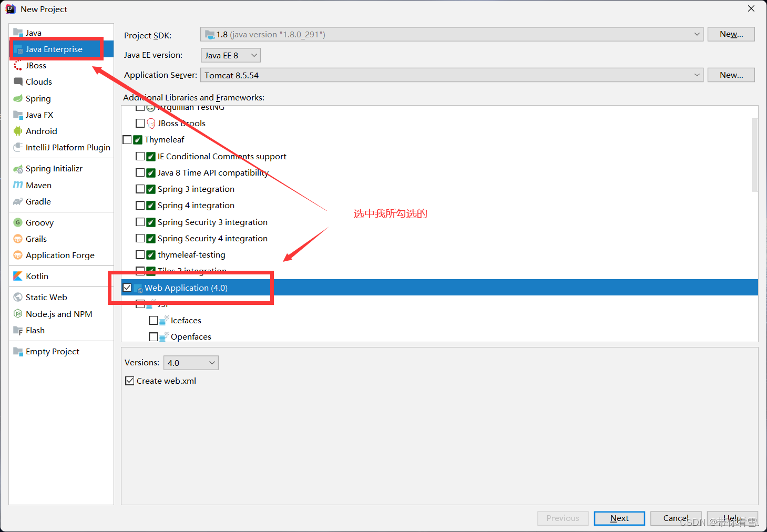The image size is (767, 532).
Task: Click the Web Application framework icon
Action: [138, 288]
